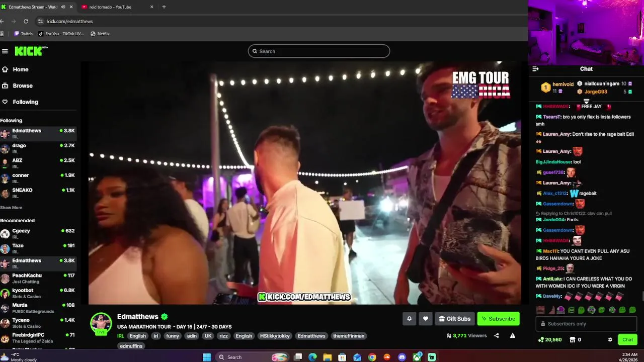Open Netflix bookmark
Image resolution: width=644 pixels, height=362 pixels.
point(100,34)
